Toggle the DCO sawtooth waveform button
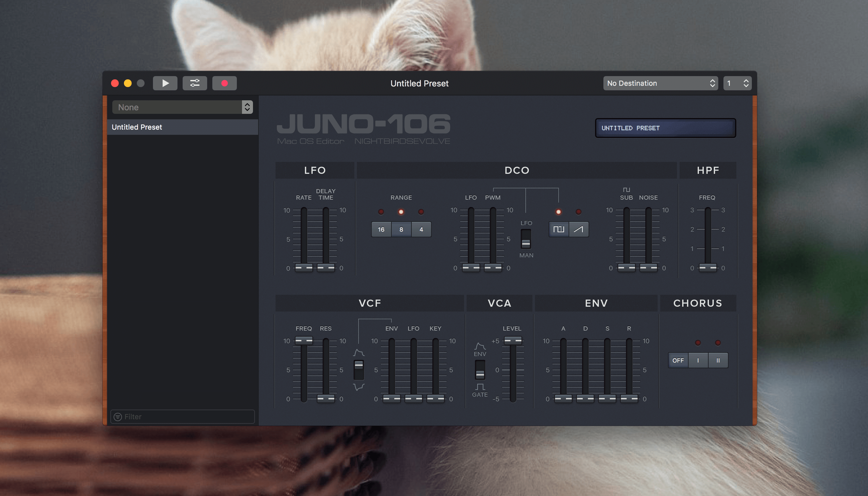 tap(578, 229)
